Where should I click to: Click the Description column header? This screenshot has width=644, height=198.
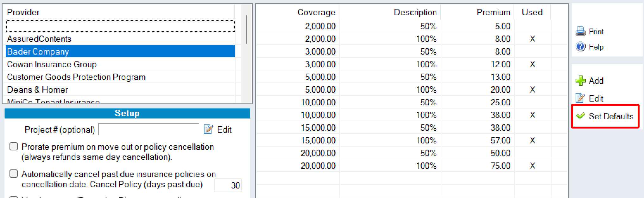(x=390, y=12)
